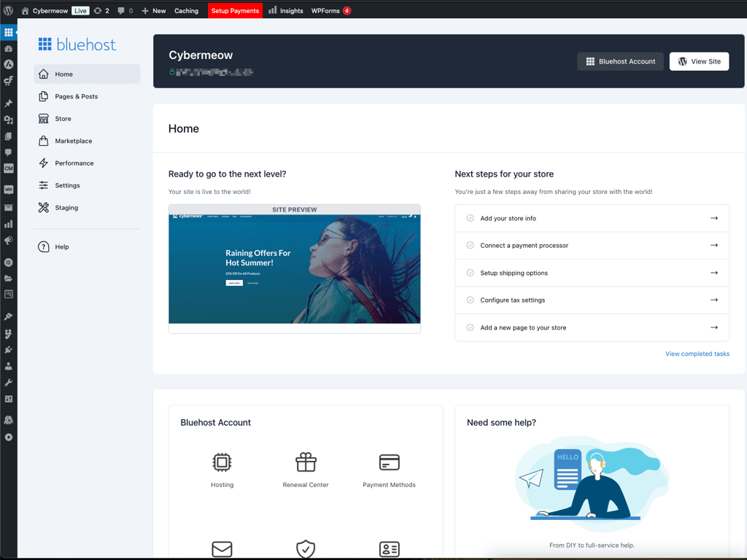Click the Live status badge
This screenshot has width=747, height=560.
click(80, 10)
